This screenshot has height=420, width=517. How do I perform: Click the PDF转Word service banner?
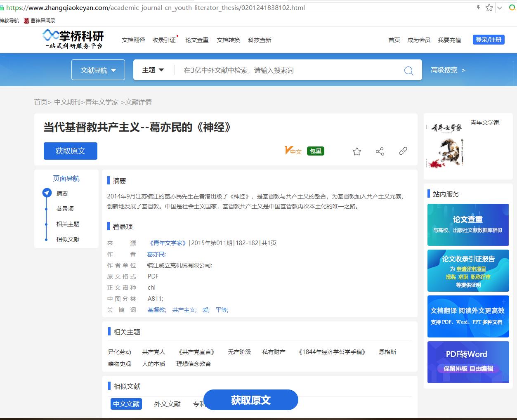tap(468, 362)
